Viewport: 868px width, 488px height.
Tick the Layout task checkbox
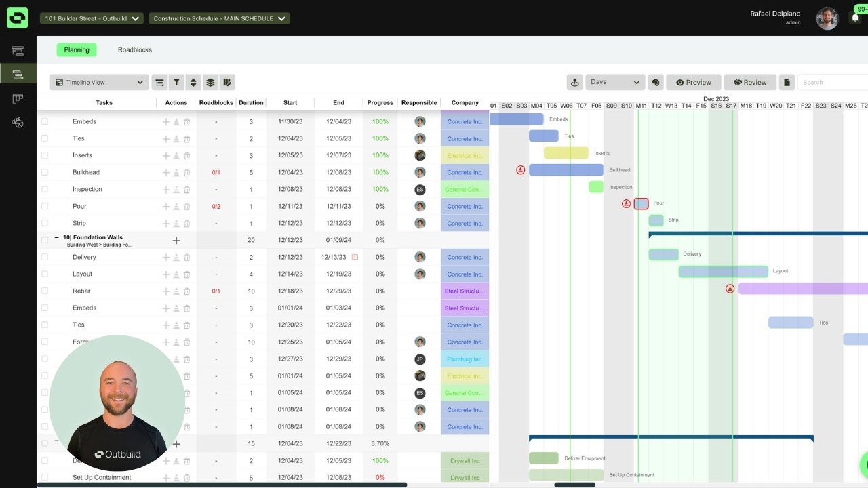tap(45, 274)
